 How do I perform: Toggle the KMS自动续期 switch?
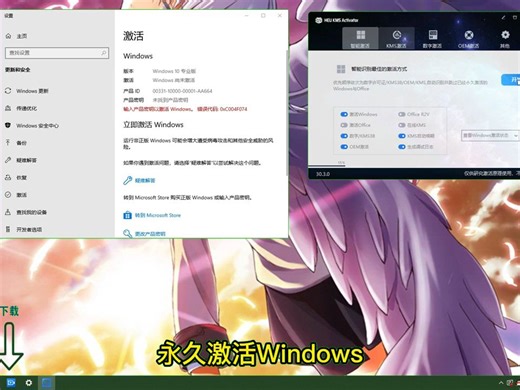pos(402,136)
